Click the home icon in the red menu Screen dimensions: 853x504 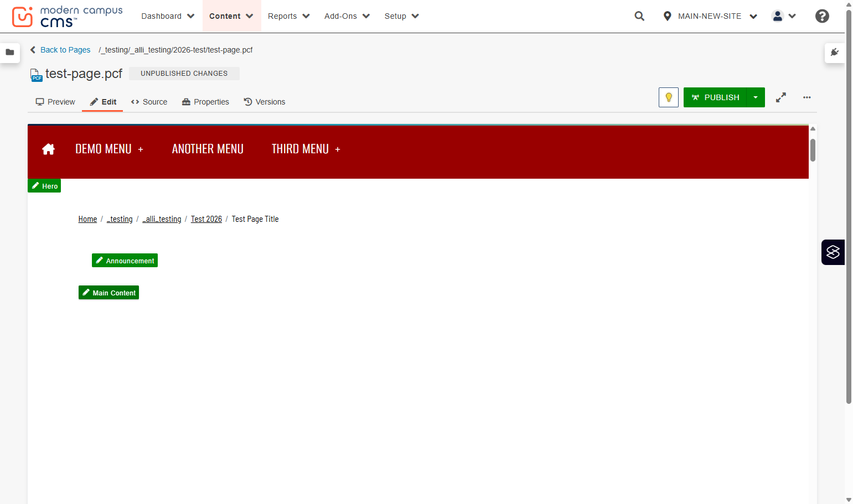click(x=49, y=149)
